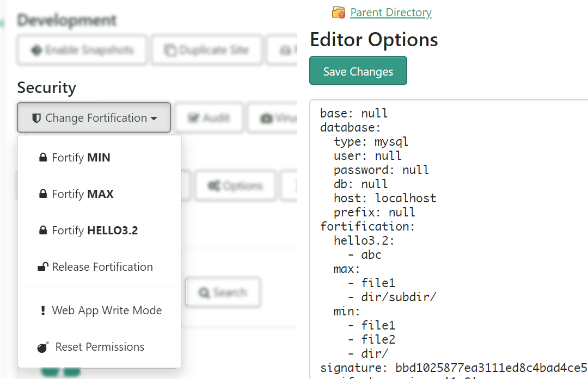Viewport: 588px width, 379px height.
Task: Select Fortify MAX from the menu
Action: click(82, 194)
